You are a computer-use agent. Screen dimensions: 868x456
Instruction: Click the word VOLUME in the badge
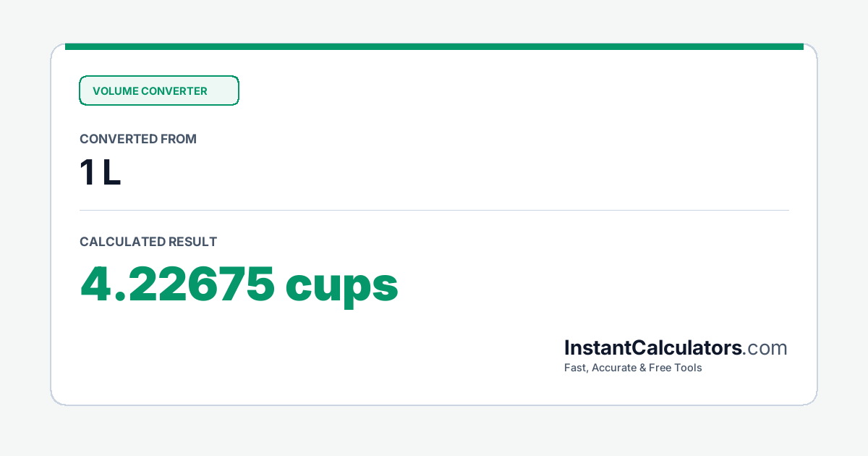point(115,91)
